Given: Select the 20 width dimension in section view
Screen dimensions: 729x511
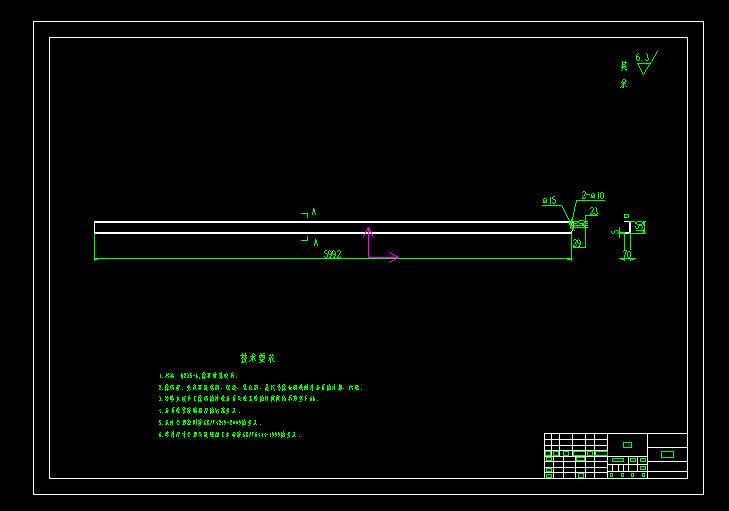Looking at the screenshot, I should 627,255.
